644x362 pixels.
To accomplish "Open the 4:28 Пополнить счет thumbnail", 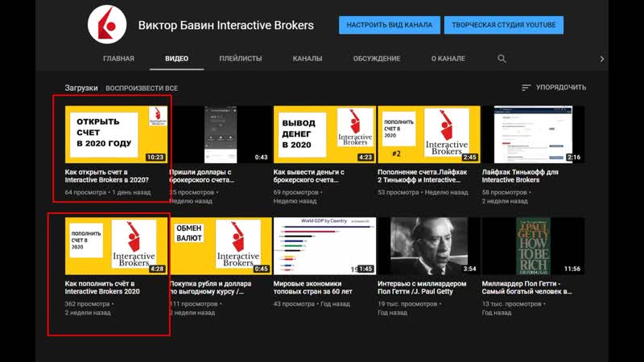I will tap(116, 246).
